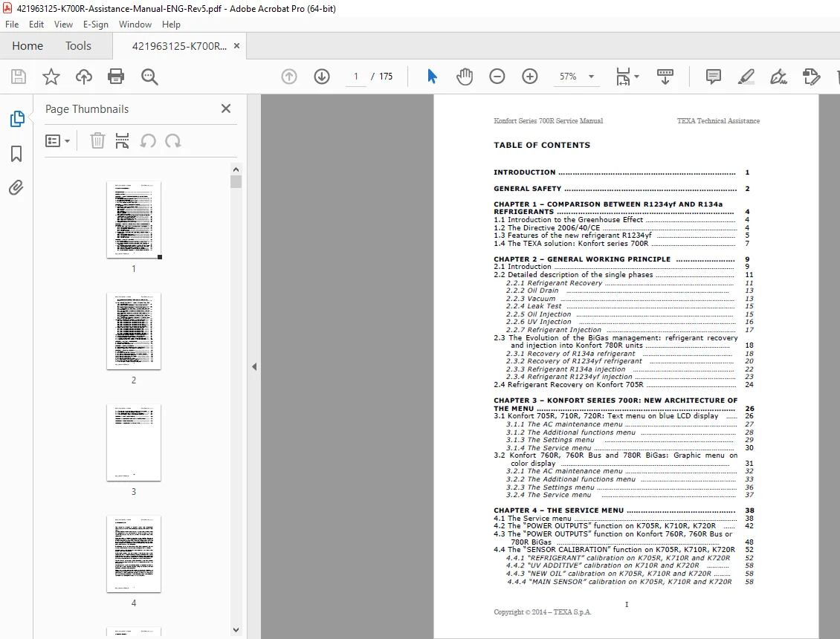Click 2.4 Refrigerant Recovery on Konfort 705R
This screenshot has width=840, height=639.
tap(624, 385)
